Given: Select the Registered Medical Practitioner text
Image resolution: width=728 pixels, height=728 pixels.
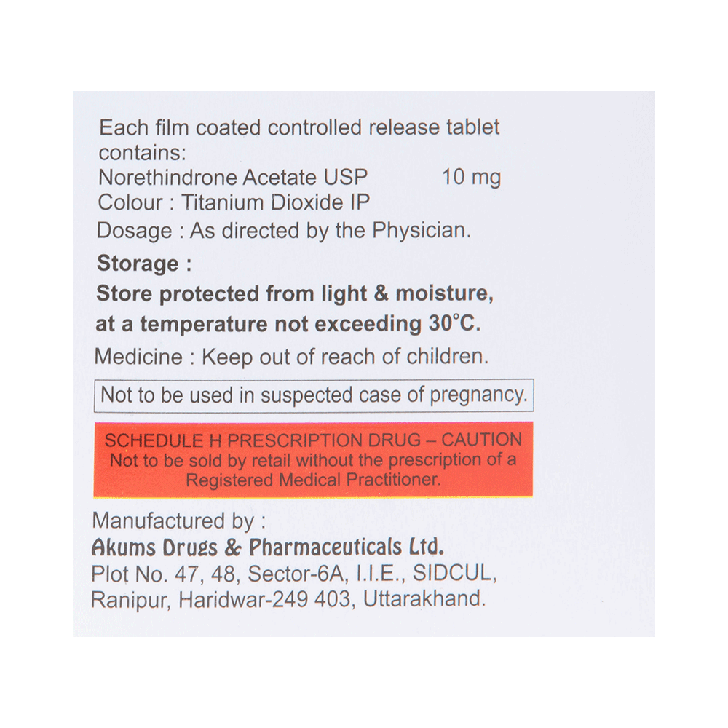Looking at the screenshot, I should (x=313, y=480).
